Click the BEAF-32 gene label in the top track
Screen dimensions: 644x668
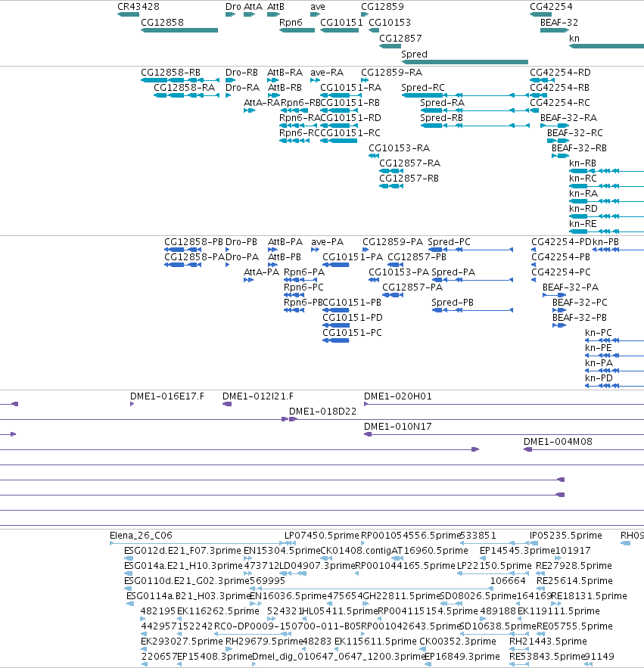coord(559,23)
